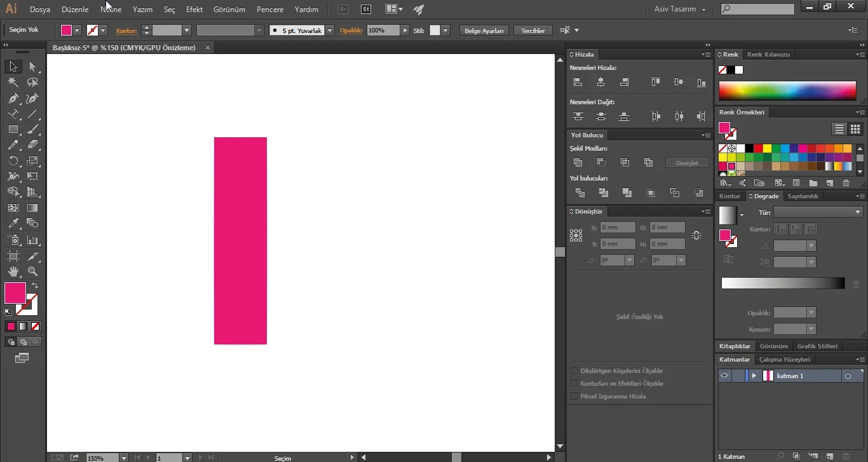Viewport: 868px width, 462px height.
Task: Switch swatches to thumbnail view
Action: pos(855,129)
